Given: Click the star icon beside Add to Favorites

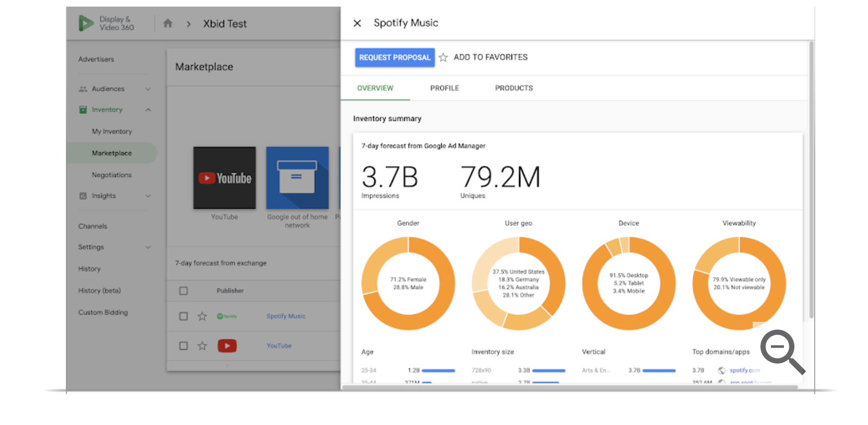Looking at the screenshot, I should click(x=443, y=58).
